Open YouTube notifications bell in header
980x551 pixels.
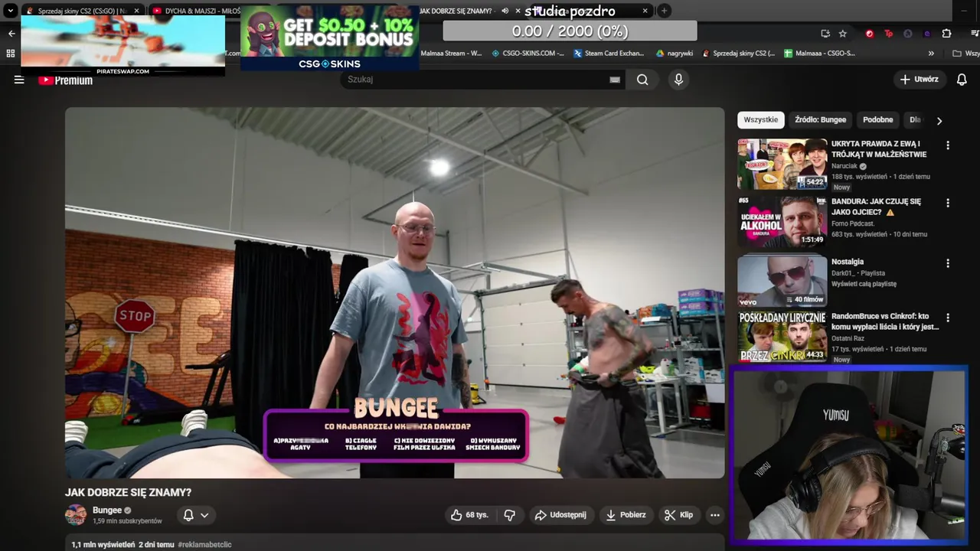click(962, 80)
